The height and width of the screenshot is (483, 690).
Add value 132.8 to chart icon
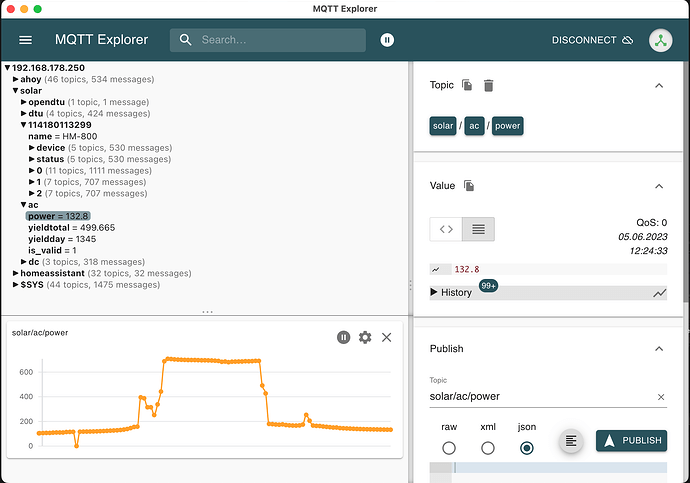tap(436, 269)
